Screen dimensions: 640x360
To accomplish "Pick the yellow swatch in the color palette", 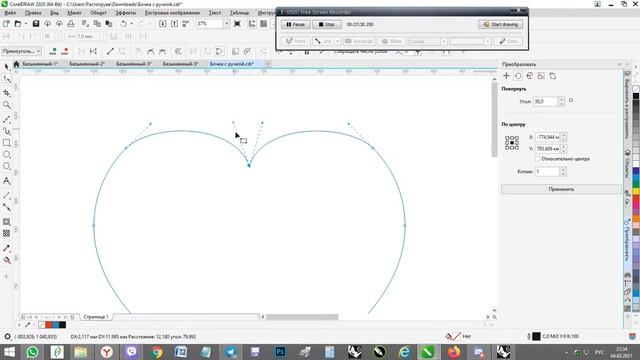I will 636,191.
